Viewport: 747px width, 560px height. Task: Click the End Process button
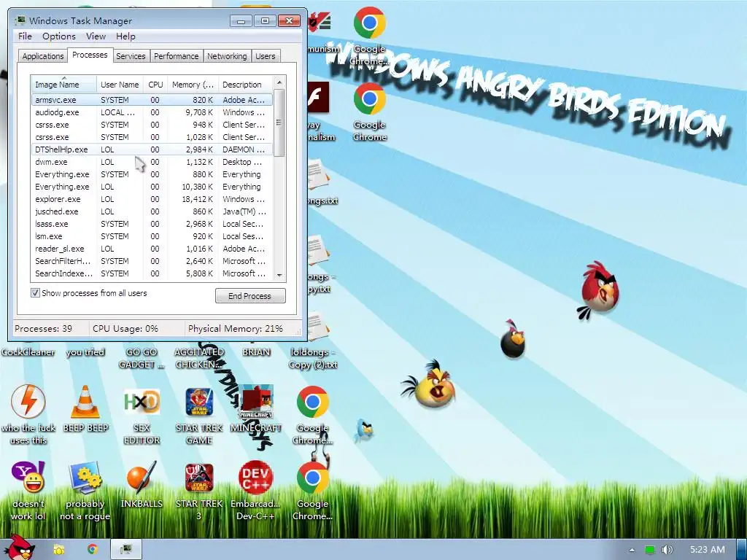[250, 296]
